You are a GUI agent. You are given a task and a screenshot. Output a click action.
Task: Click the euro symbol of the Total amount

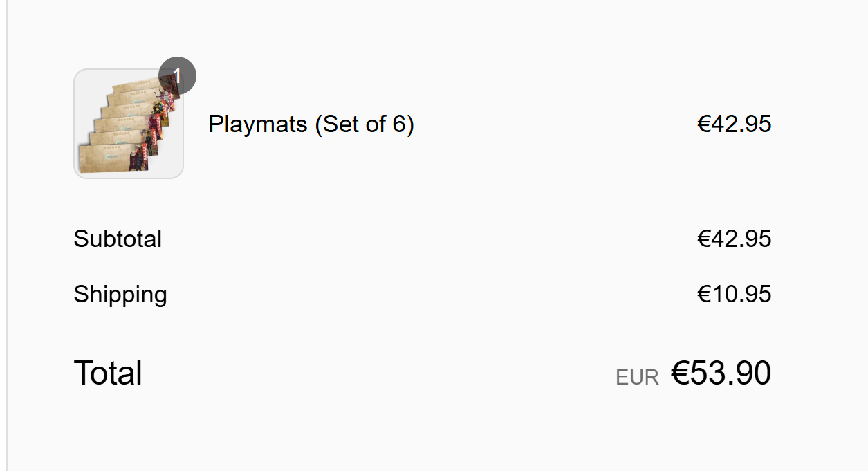click(680, 373)
